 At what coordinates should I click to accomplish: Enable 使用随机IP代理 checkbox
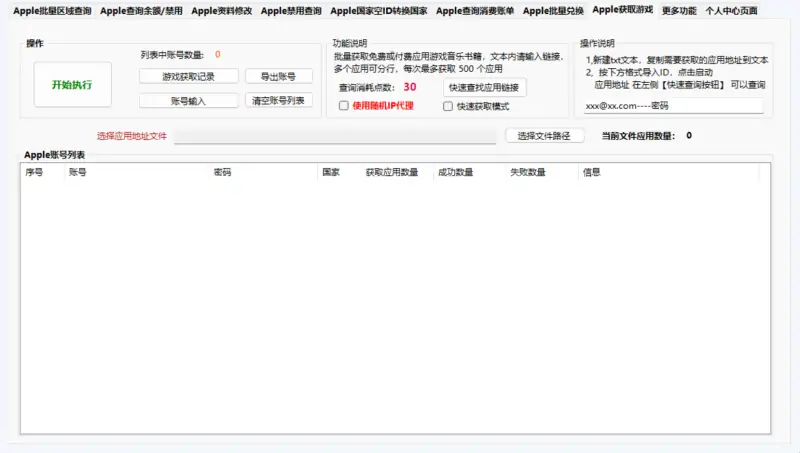344,106
